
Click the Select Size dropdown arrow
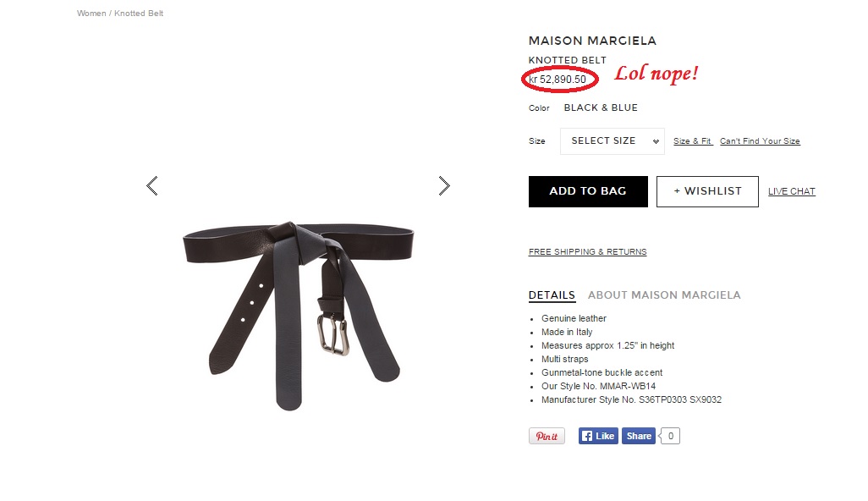pyautogui.click(x=656, y=141)
